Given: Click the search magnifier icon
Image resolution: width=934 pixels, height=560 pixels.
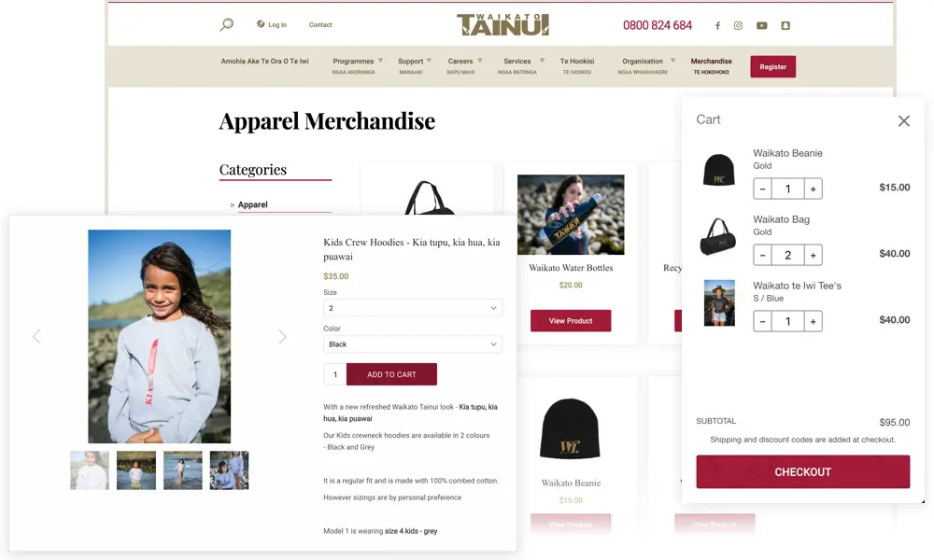Looking at the screenshot, I should [x=226, y=24].
